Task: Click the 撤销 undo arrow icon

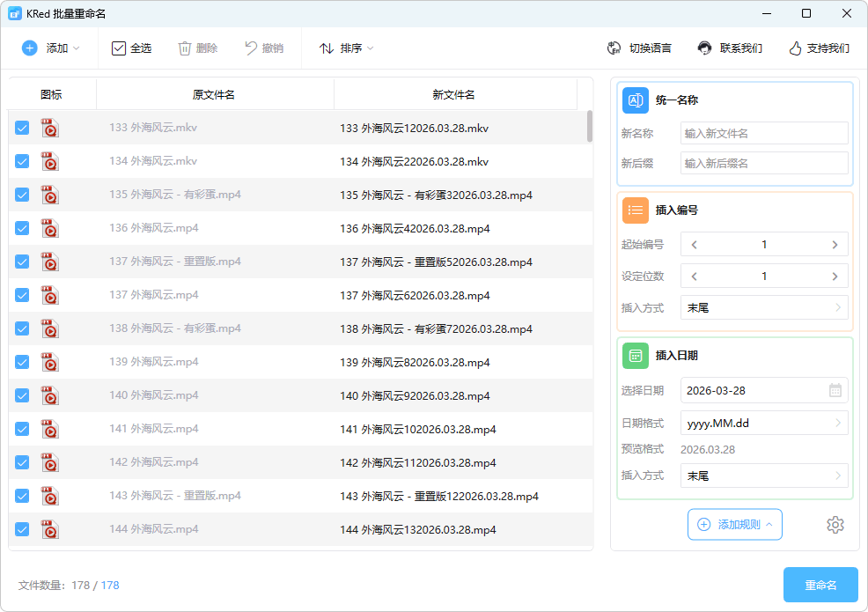Action: pos(251,48)
